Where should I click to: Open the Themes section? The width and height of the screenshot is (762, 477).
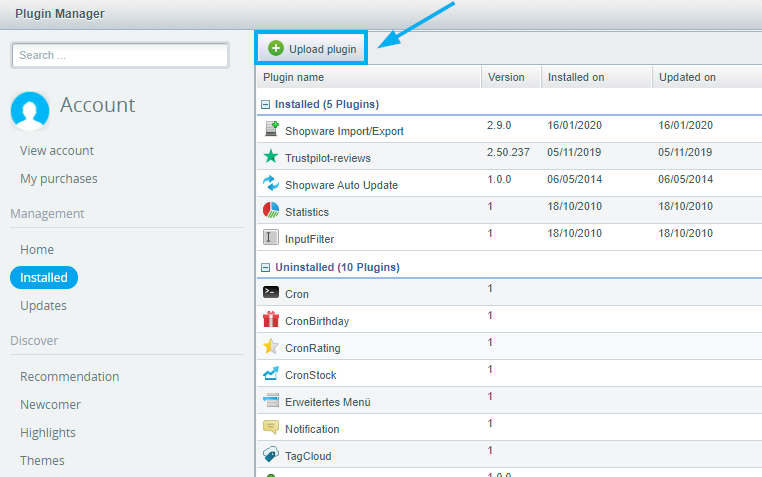[x=42, y=460]
